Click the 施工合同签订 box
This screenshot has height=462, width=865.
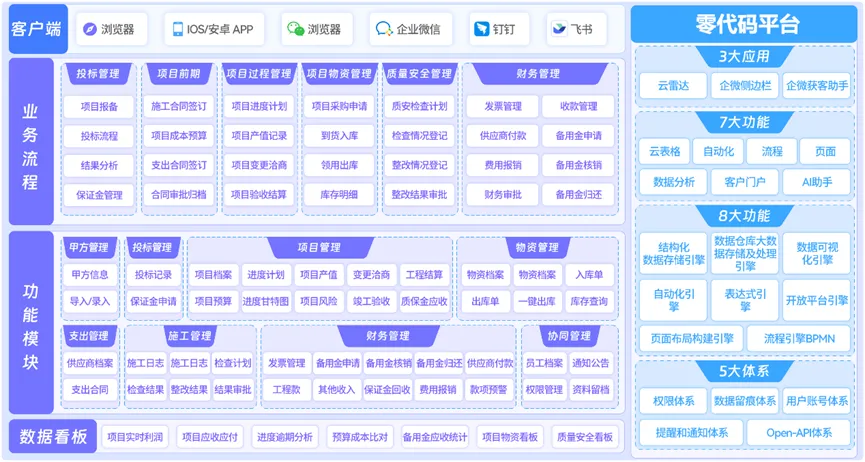point(179,107)
